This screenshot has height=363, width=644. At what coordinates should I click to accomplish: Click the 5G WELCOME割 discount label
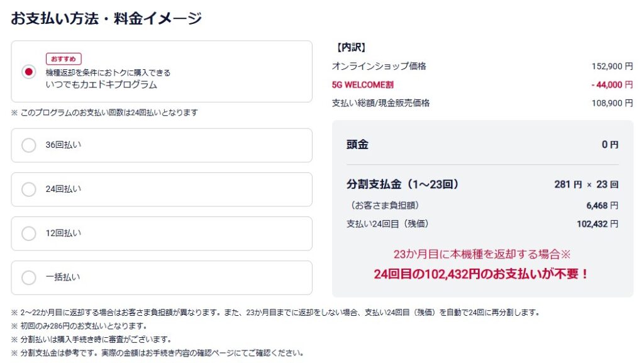pos(363,84)
